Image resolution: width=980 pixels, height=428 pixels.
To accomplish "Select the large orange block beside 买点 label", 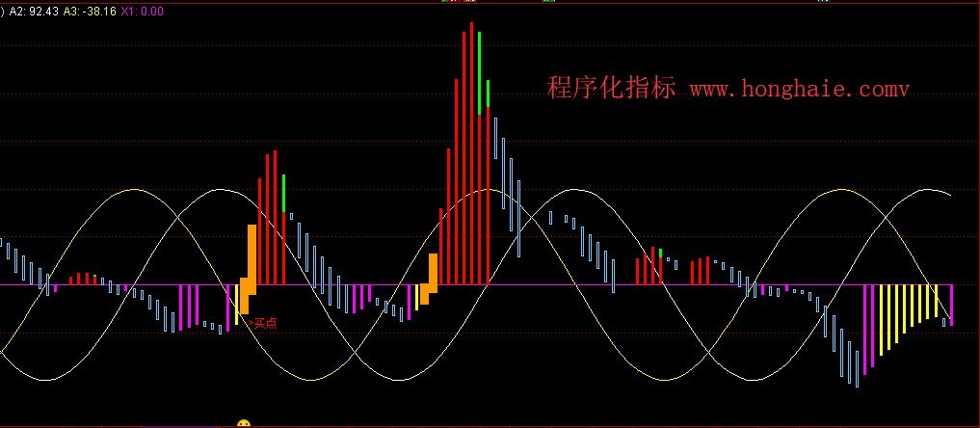I will 252,255.
